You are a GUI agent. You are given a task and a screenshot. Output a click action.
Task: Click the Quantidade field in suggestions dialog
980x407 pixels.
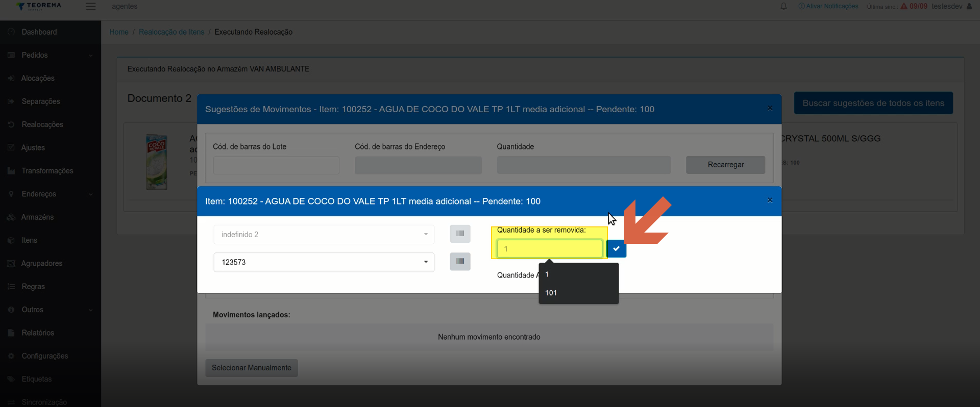coord(584,165)
